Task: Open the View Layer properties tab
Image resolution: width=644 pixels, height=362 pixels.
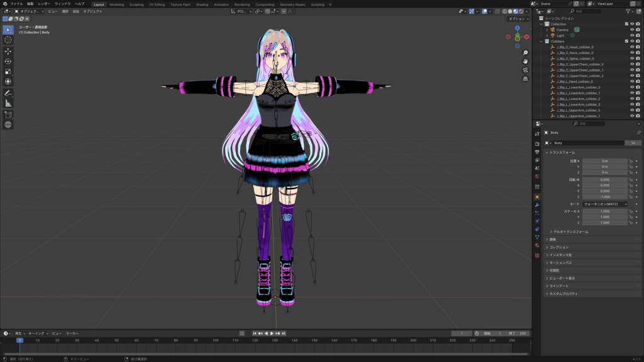Action: (x=537, y=160)
